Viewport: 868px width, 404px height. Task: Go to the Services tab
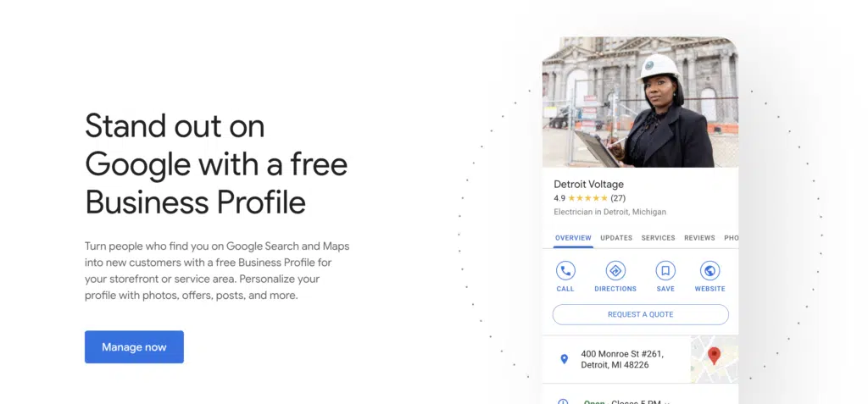(659, 238)
